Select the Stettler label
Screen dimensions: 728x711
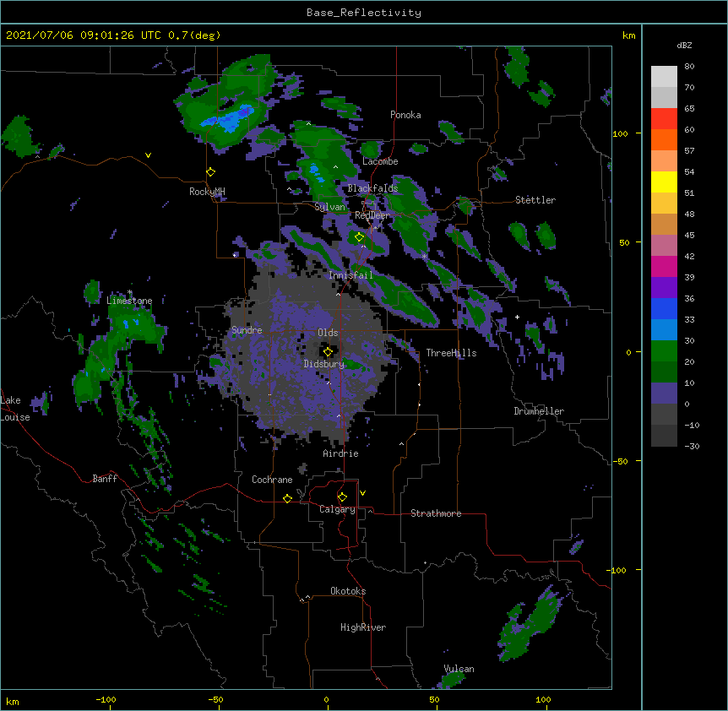pos(535,200)
